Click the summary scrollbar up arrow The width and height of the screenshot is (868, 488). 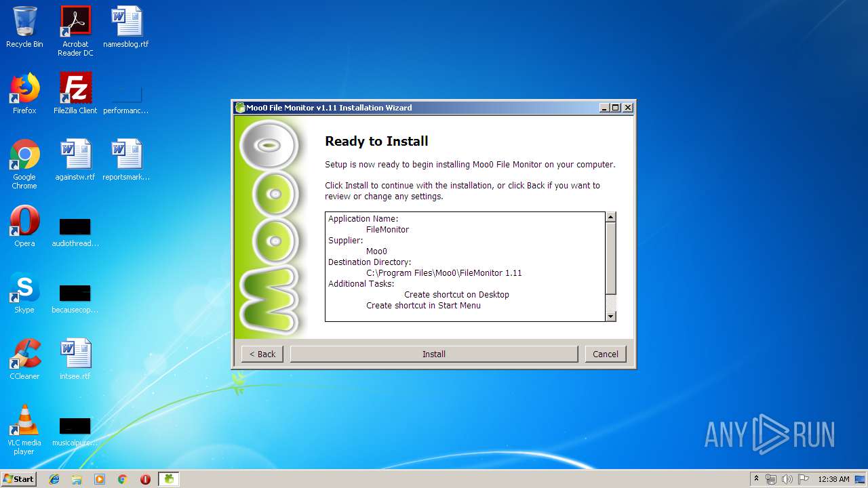click(610, 217)
